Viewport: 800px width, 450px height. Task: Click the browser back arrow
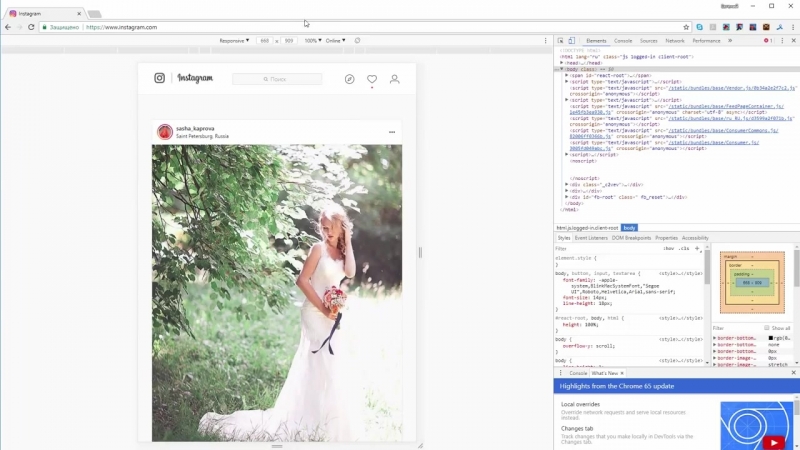coord(8,27)
